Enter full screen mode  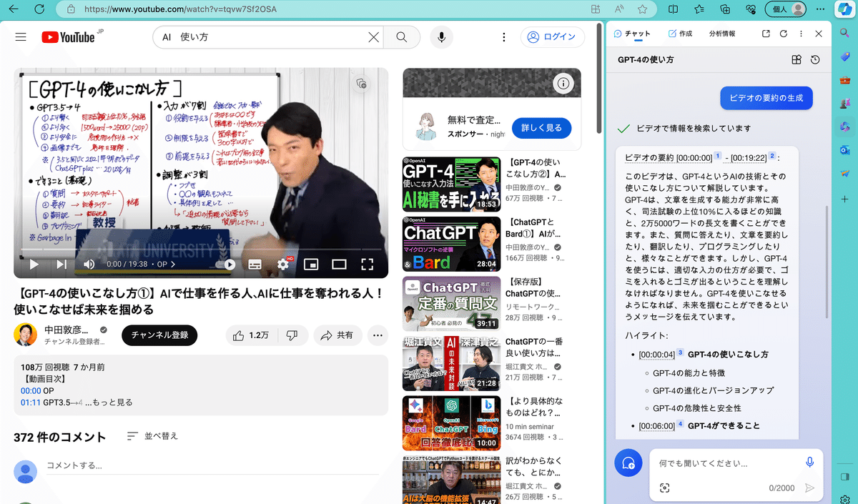tap(367, 264)
